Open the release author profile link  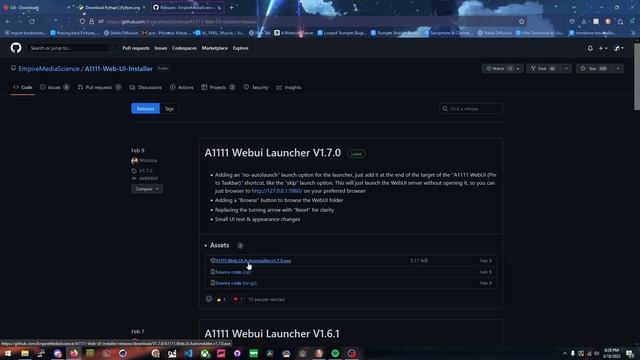click(148, 161)
